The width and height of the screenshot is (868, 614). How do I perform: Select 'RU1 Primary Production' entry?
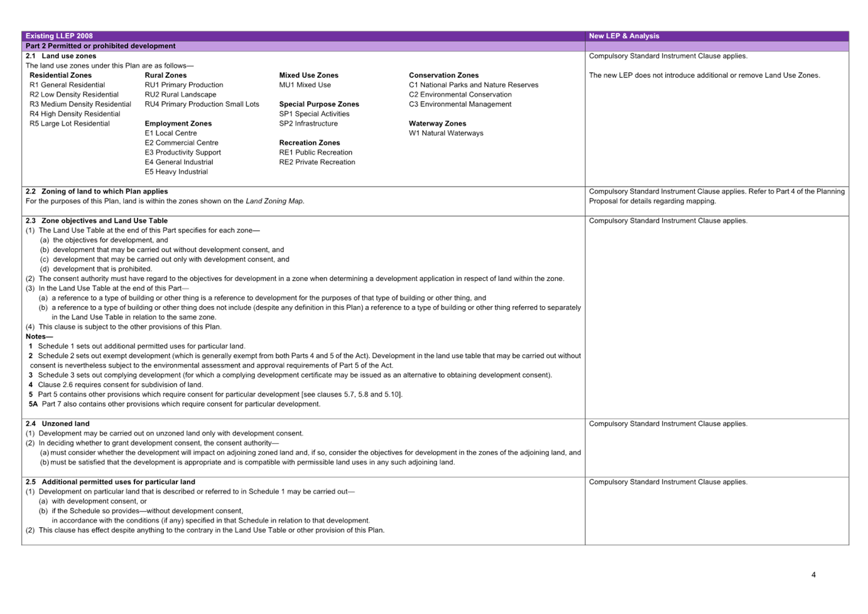184,85
